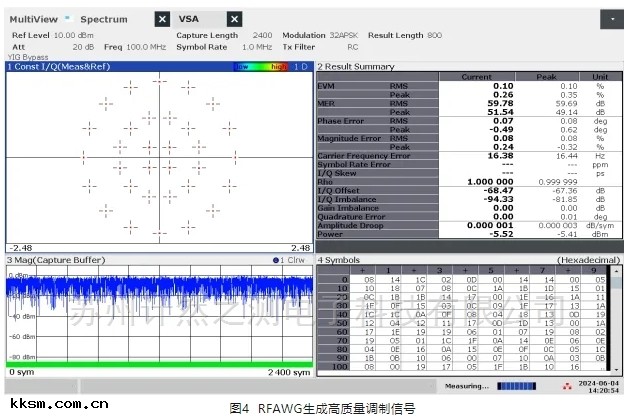Click the 1 Clrw trace indicator
The height and width of the screenshot is (420, 640).
[287, 260]
